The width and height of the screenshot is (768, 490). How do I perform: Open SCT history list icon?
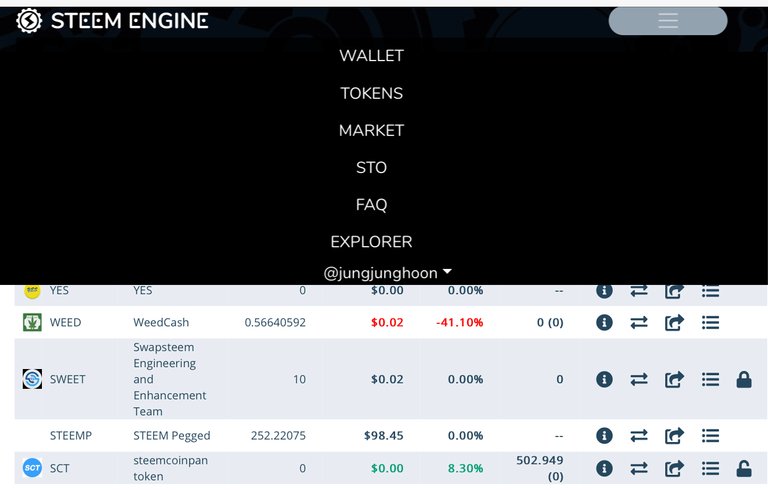[710, 468]
